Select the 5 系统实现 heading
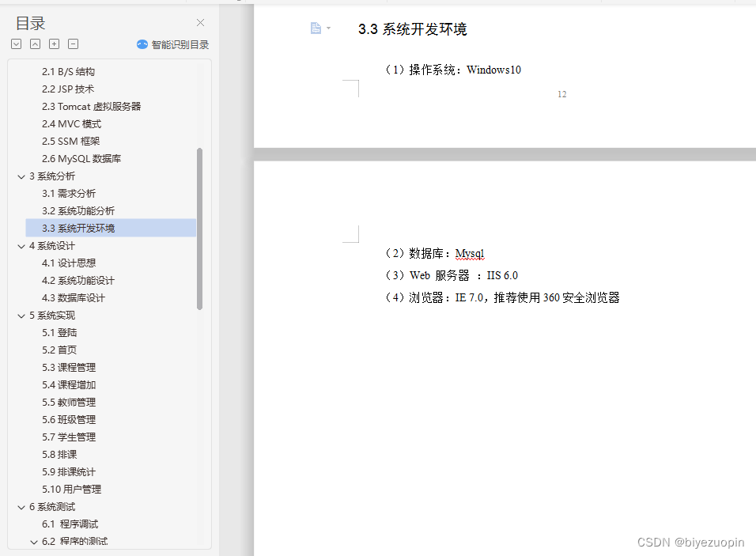Screen dimensions: 756x556 52,316
